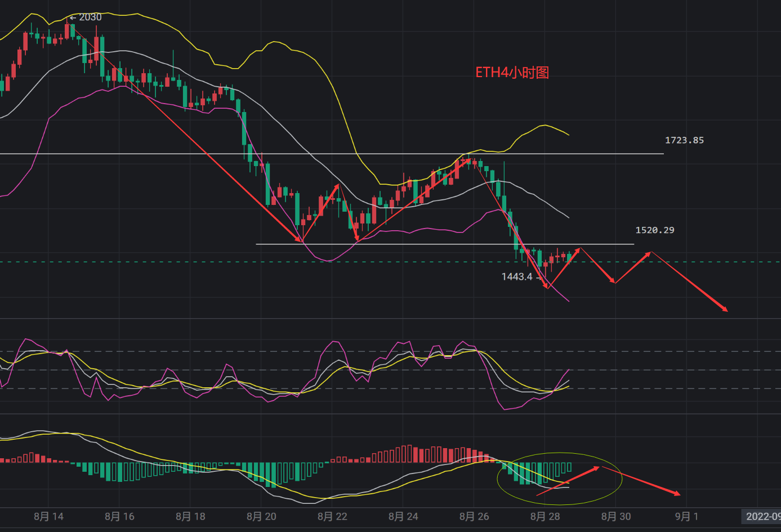Click the highlighted 2022-09 date box

[762, 516]
